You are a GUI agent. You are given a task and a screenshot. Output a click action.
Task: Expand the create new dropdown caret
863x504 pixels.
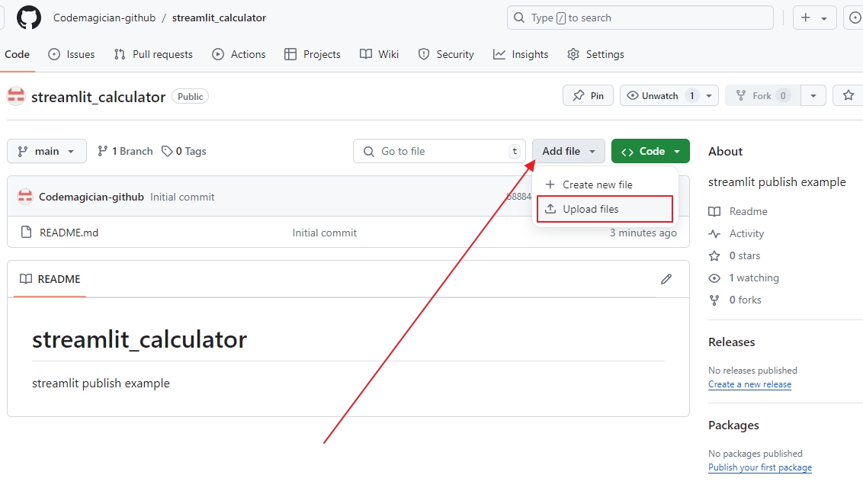tap(824, 18)
